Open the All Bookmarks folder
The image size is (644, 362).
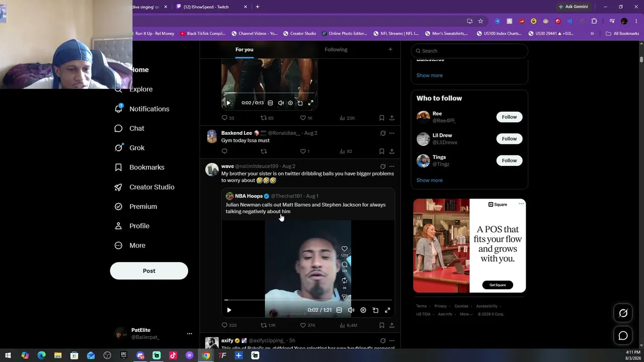(x=622, y=34)
